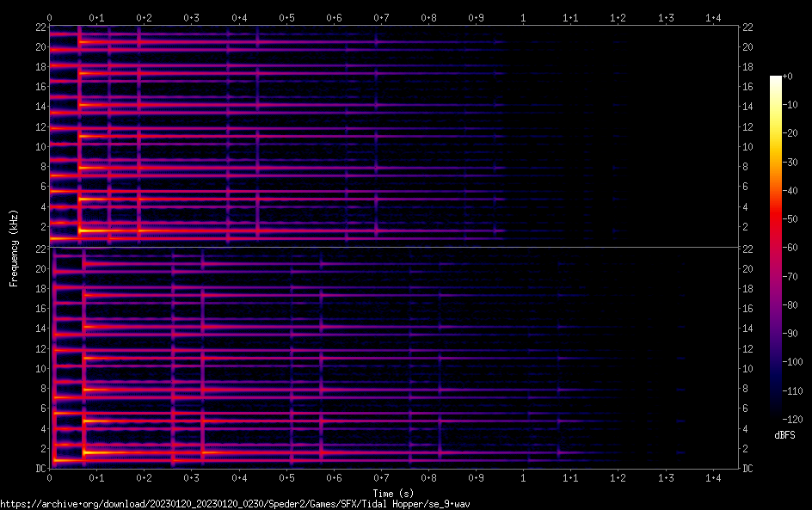The height and width of the screenshot is (510, 812).
Task: Click the 0.5 mark on the top time axis
Action: 286,17
